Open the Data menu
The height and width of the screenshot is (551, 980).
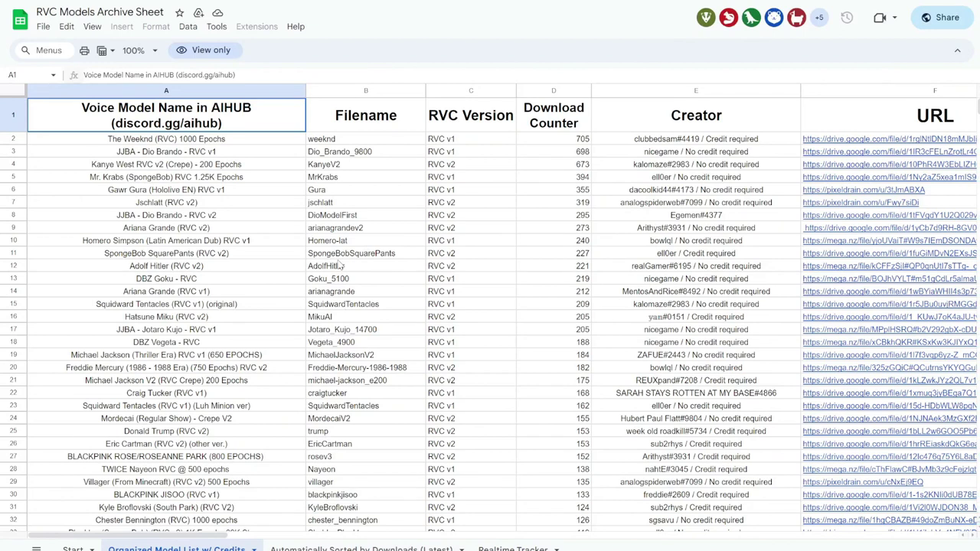[188, 27]
